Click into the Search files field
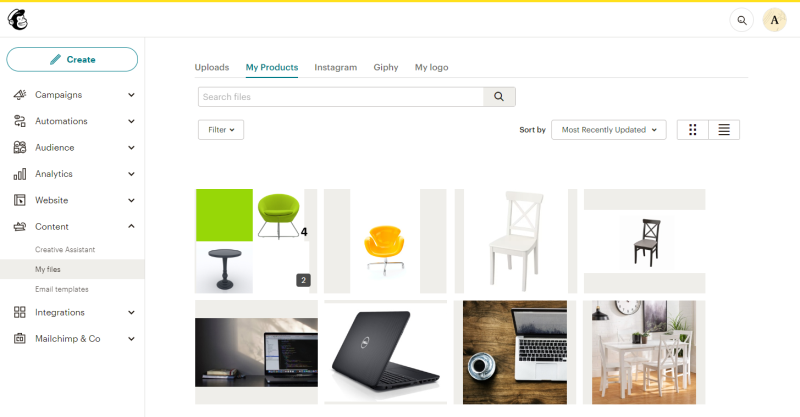 [x=341, y=96]
